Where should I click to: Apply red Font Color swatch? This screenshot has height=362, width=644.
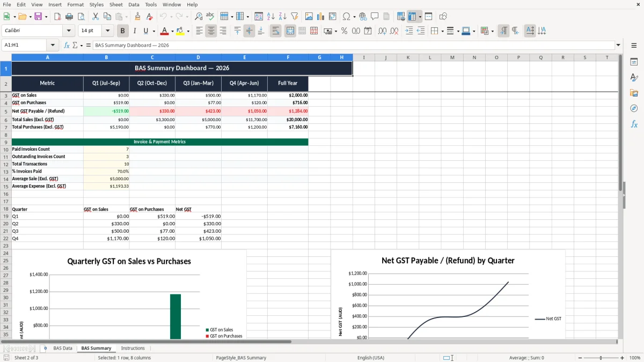pyautogui.click(x=165, y=31)
